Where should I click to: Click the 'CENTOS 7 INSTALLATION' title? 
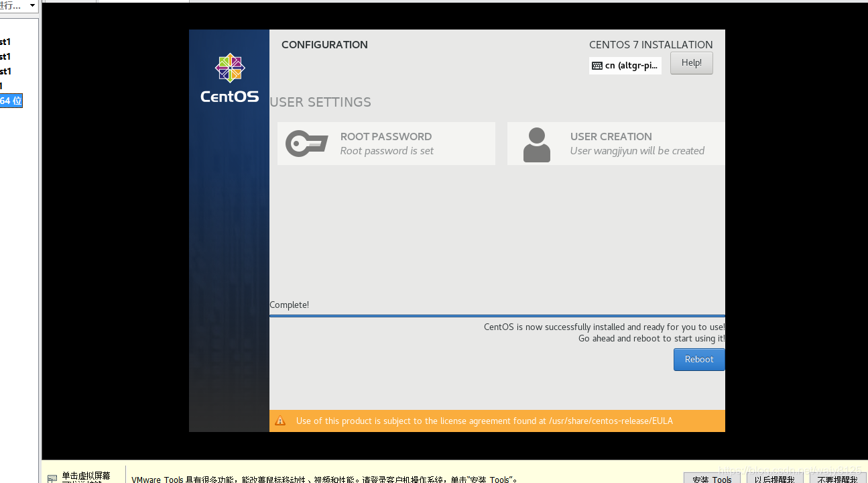pos(651,45)
